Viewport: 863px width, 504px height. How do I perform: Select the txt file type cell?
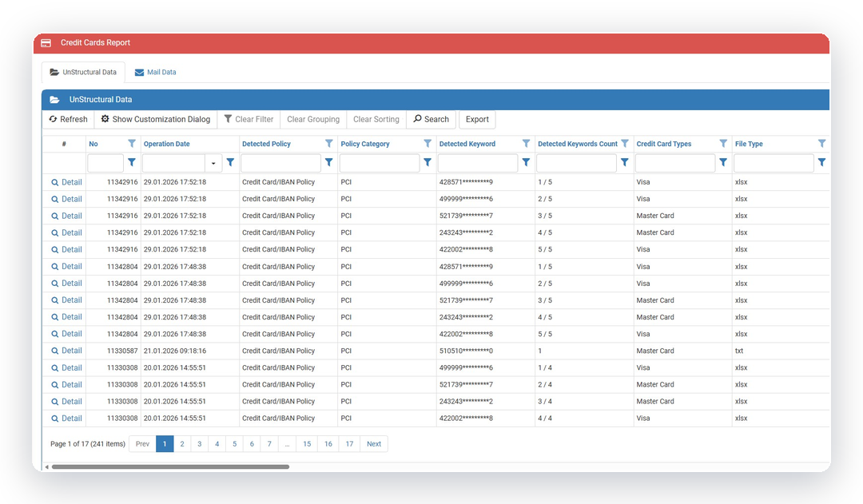coord(781,351)
